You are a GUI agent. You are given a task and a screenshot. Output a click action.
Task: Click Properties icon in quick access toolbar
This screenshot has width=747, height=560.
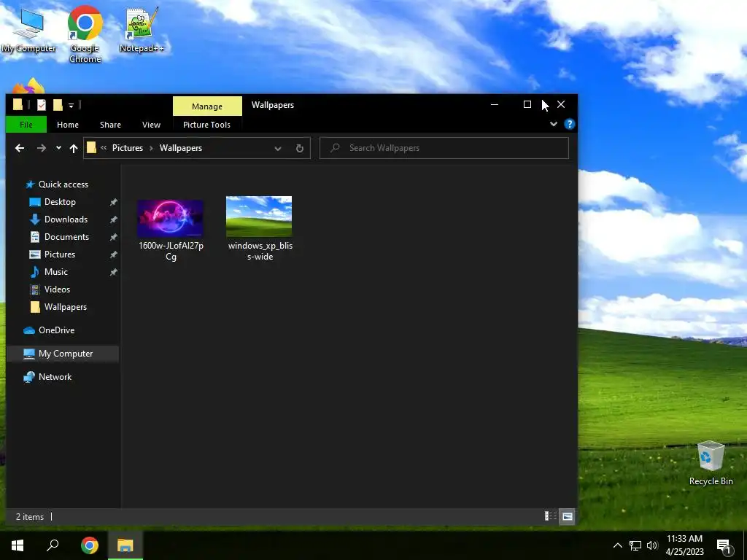click(42, 105)
